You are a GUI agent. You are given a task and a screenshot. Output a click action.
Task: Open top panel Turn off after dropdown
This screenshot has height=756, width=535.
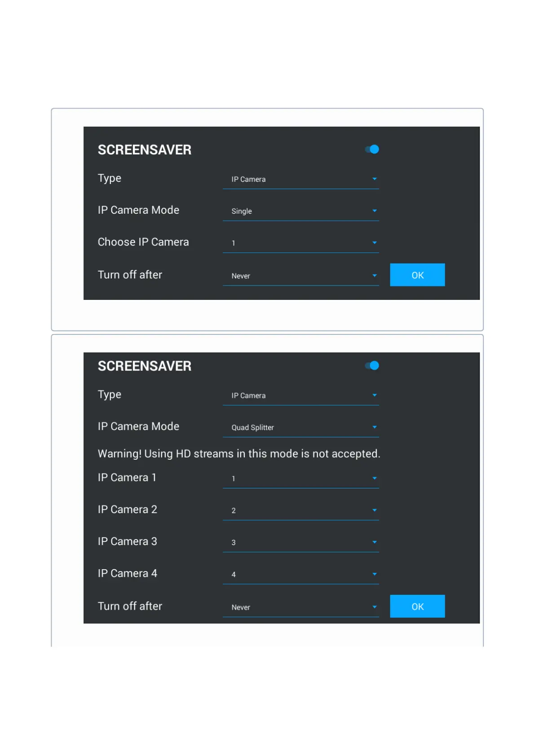(301, 276)
